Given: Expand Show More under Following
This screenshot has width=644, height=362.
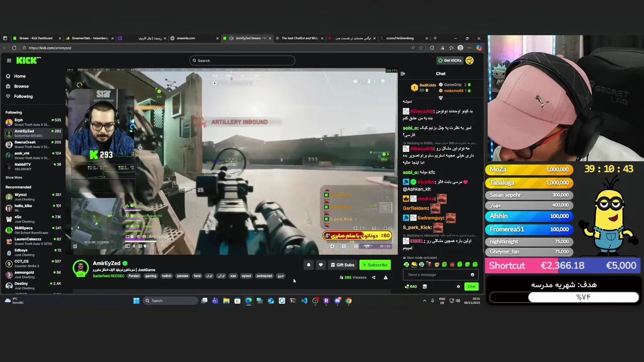Looking at the screenshot, I should 14,177.
